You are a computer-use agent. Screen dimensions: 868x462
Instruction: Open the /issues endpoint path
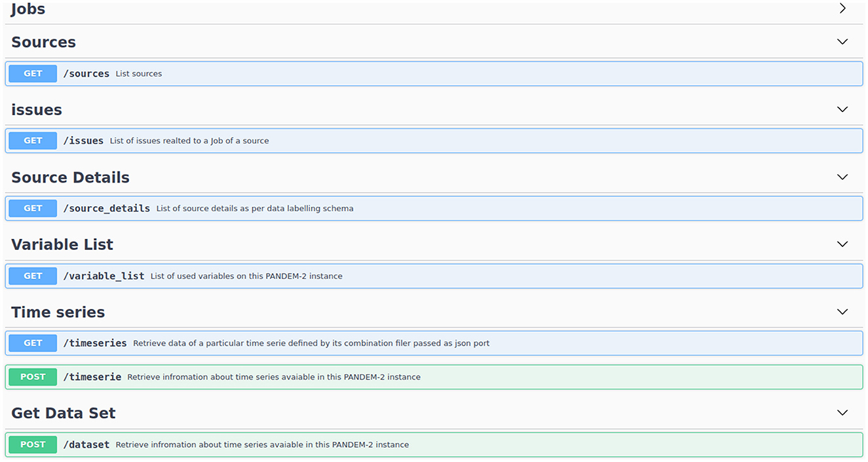coord(83,141)
